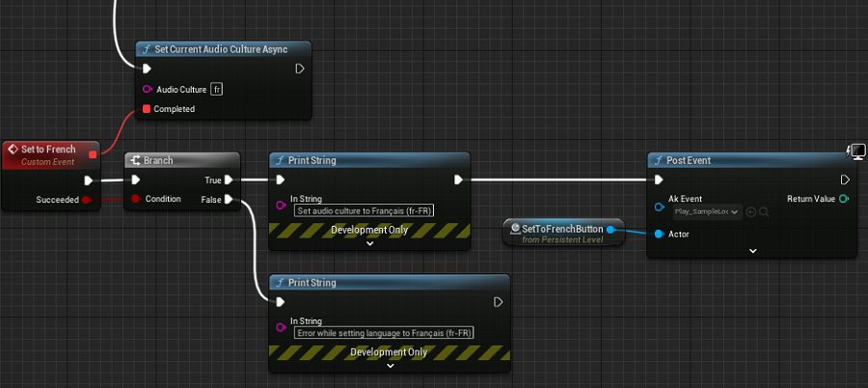Click the Set to French event icon

click(x=13, y=150)
